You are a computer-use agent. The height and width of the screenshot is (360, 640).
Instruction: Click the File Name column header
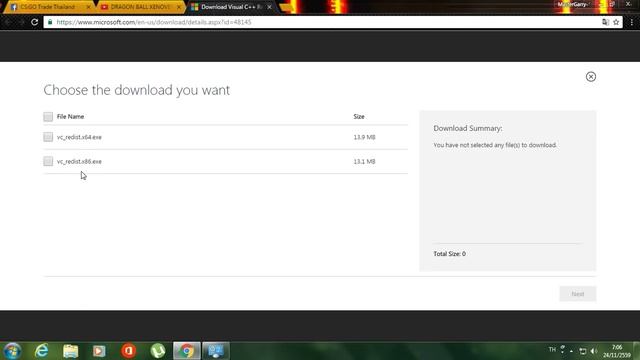70,116
